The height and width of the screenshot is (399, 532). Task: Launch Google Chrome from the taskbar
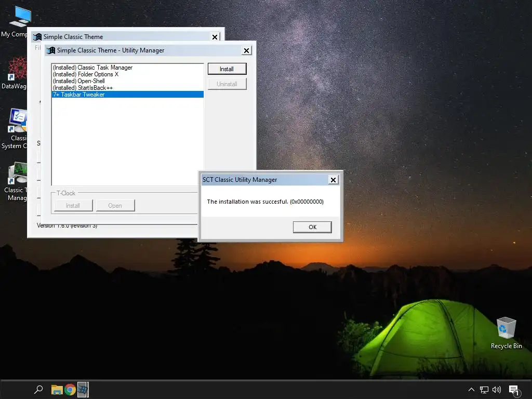click(x=70, y=390)
